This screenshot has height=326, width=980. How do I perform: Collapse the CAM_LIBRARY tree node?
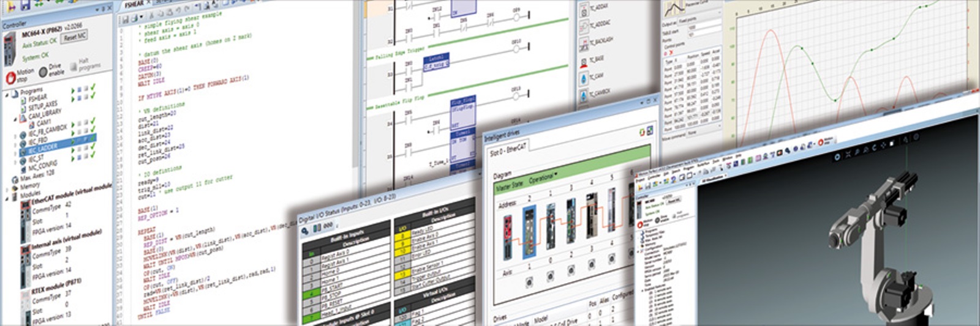pos(16,118)
